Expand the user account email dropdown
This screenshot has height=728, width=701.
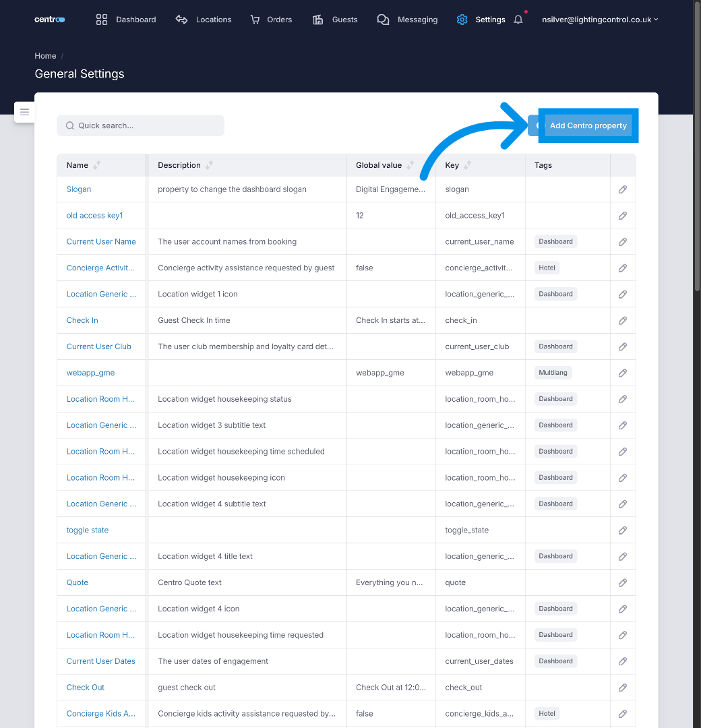click(x=600, y=20)
